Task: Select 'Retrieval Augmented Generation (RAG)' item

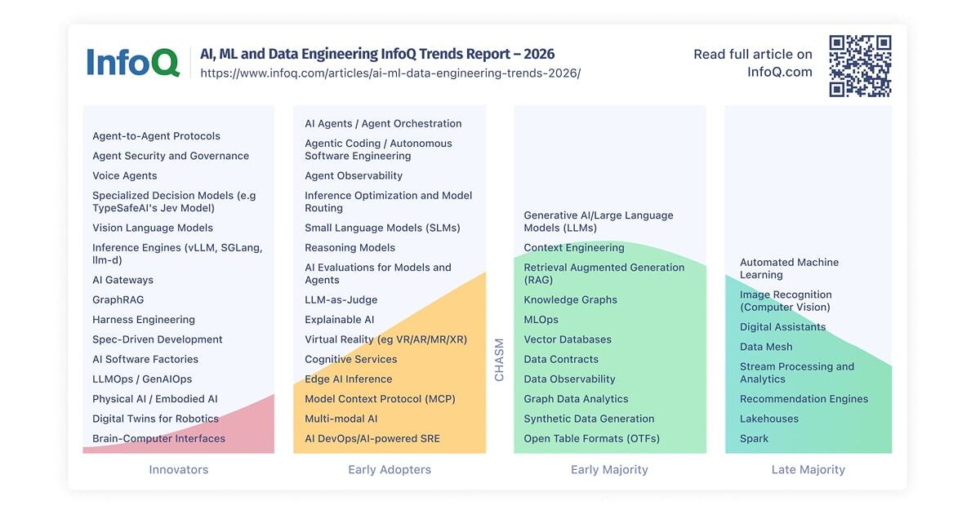Action: (604, 273)
